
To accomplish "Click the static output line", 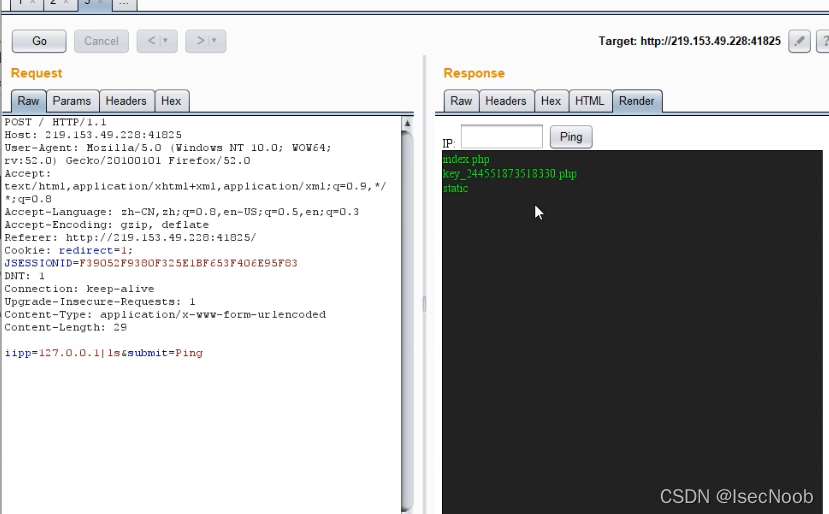I will pos(456,188).
